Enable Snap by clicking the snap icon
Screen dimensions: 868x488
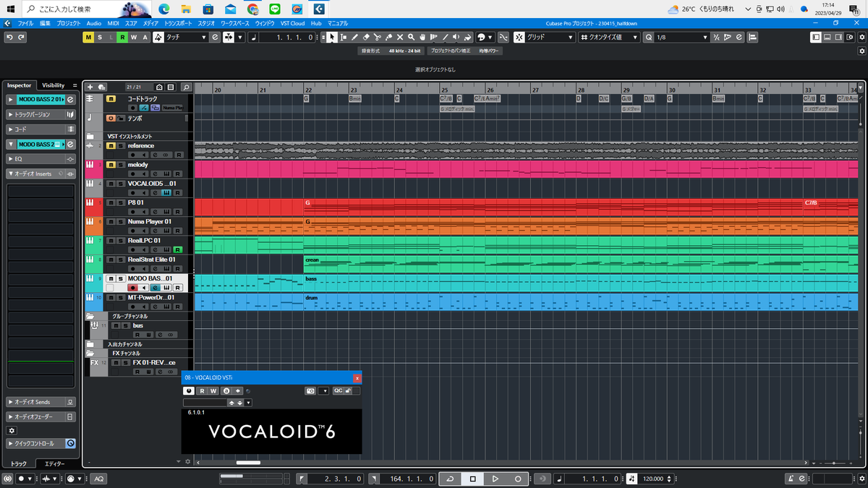[x=519, y=37]
